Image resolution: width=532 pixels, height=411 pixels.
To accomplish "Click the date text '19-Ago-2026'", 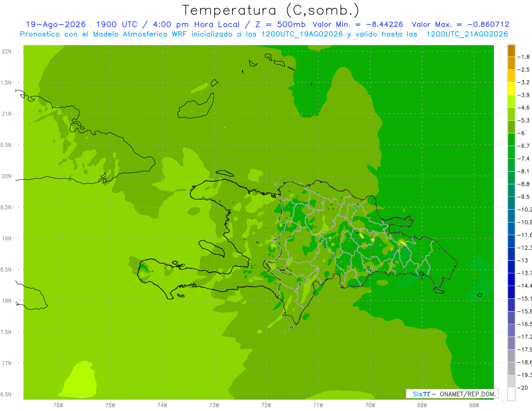I will click(55, 24).
